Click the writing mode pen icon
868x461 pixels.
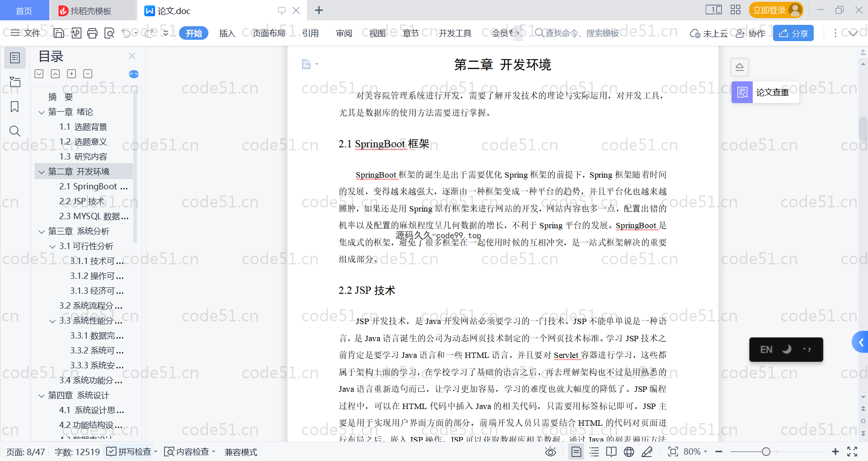point(647,452)
